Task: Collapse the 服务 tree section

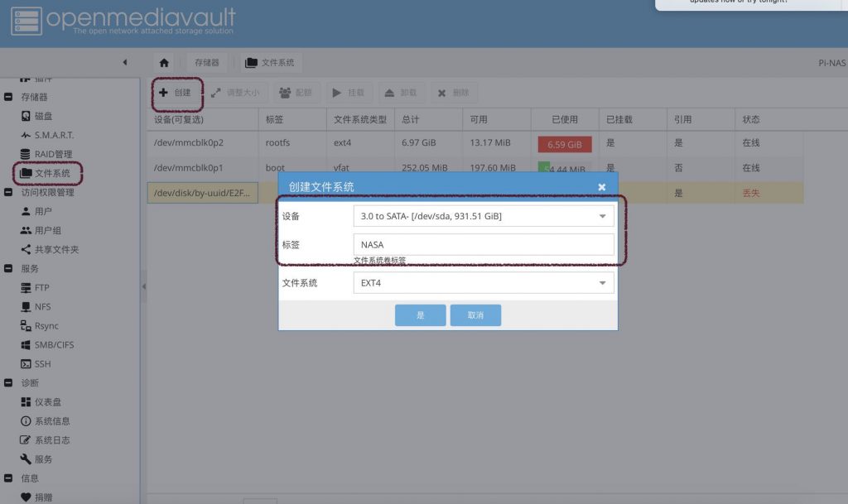Action: [8, 269]
